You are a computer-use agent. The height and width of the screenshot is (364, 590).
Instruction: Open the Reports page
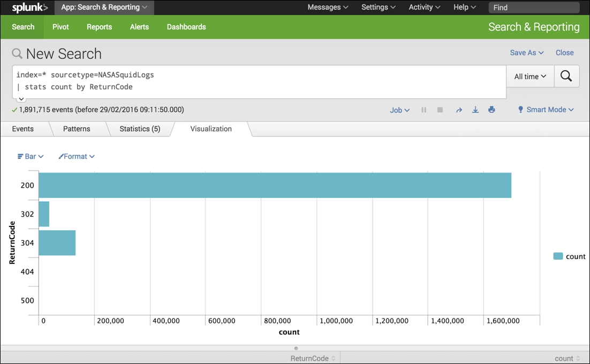pos(100,27)
